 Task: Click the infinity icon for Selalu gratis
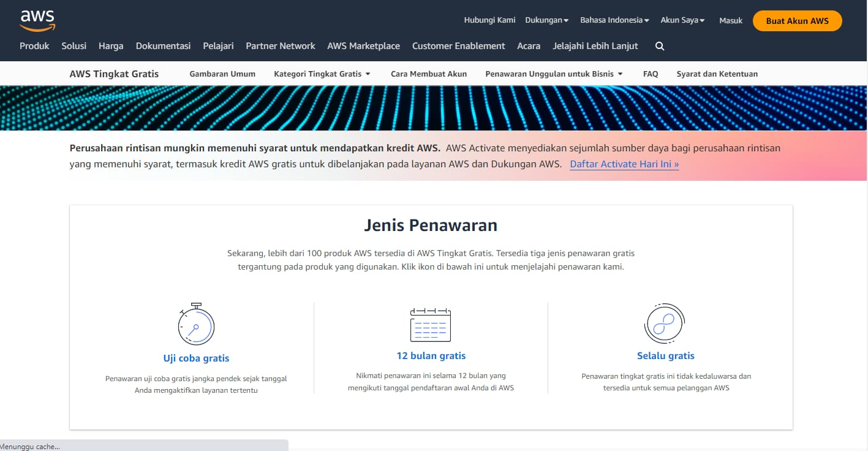[x=665, y=324]
